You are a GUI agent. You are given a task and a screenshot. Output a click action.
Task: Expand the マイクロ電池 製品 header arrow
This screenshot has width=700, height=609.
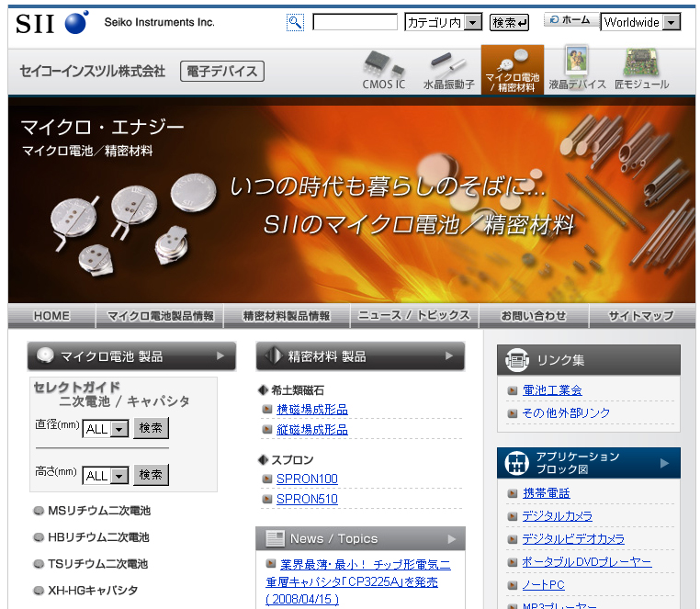[x=220, y=355]
